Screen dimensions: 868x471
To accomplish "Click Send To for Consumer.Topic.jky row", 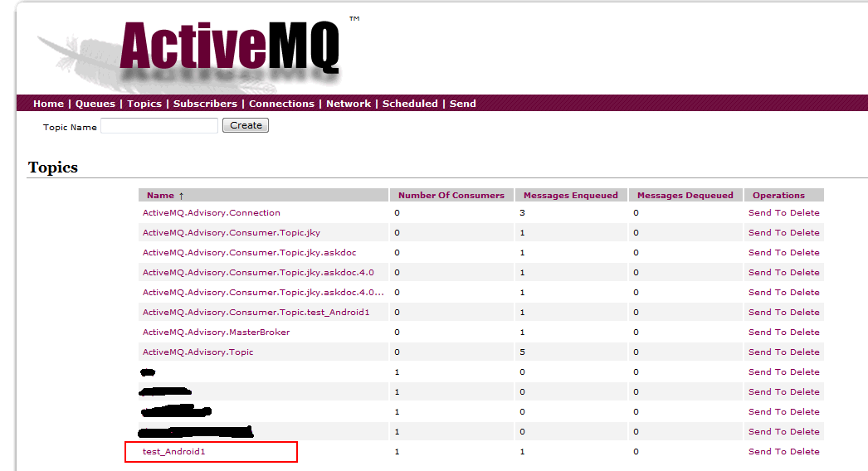I will (767, 232).
